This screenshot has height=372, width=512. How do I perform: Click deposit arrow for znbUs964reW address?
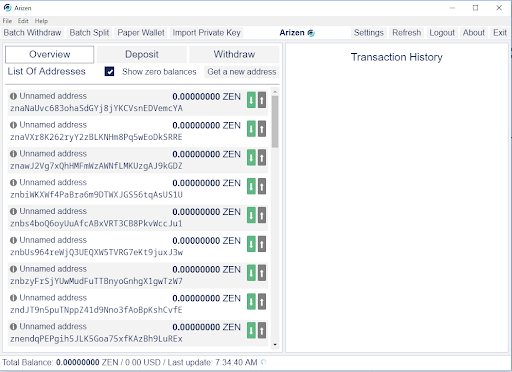(x=251, y=244)
